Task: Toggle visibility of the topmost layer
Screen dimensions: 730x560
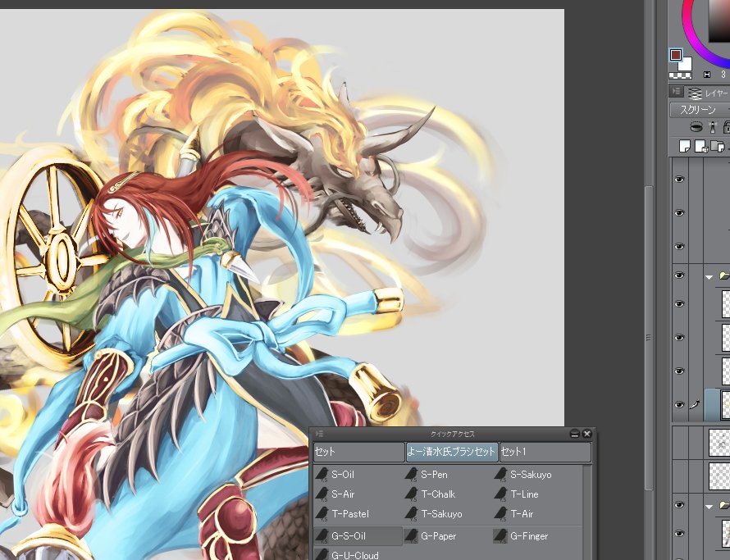Action: click(679, 179)
